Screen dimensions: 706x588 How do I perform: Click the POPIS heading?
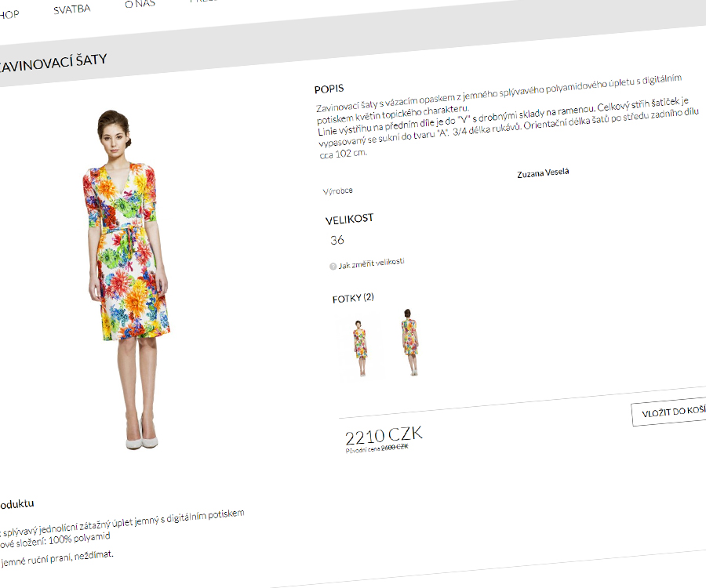point(329,89)
